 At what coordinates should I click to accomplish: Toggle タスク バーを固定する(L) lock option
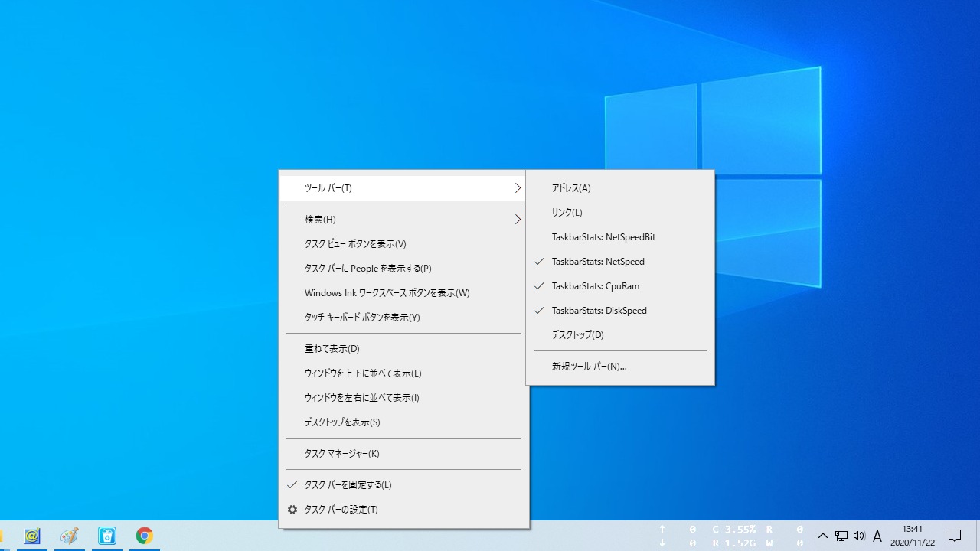pos(403,485)
